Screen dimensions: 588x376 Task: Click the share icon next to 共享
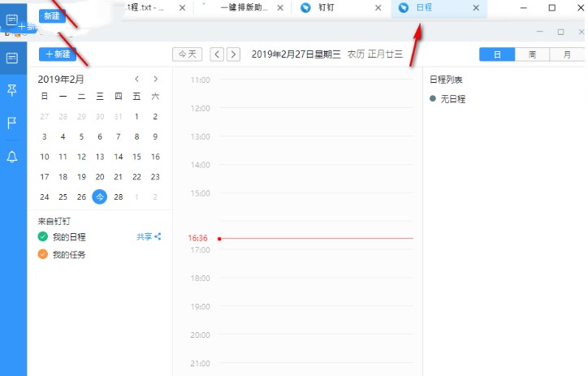coord(158,237)
